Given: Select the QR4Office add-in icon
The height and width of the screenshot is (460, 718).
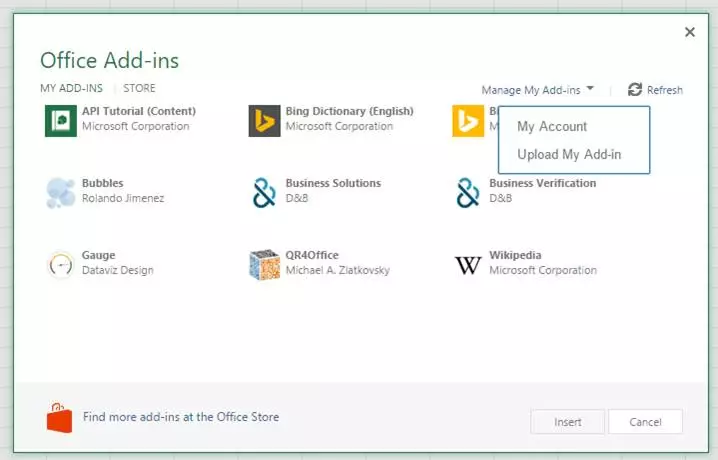Looking at the screenshot, I should (x=264, y=264).
